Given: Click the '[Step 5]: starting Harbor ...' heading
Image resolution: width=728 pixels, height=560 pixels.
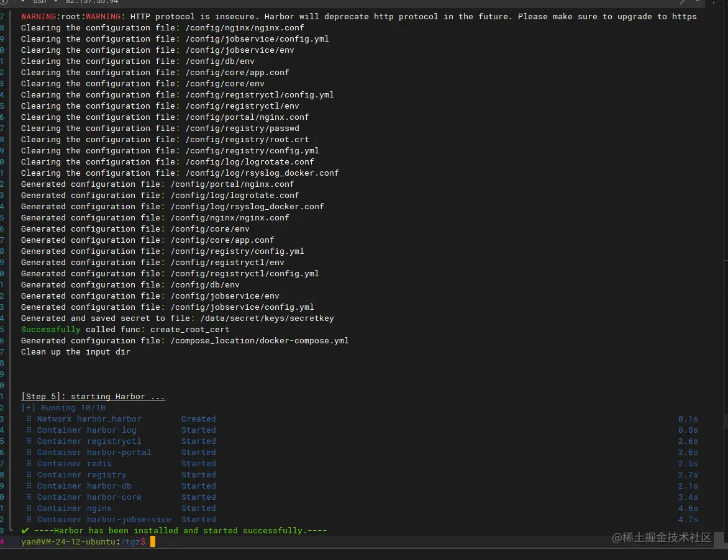Looking at the screenshot, I should 93,396.
